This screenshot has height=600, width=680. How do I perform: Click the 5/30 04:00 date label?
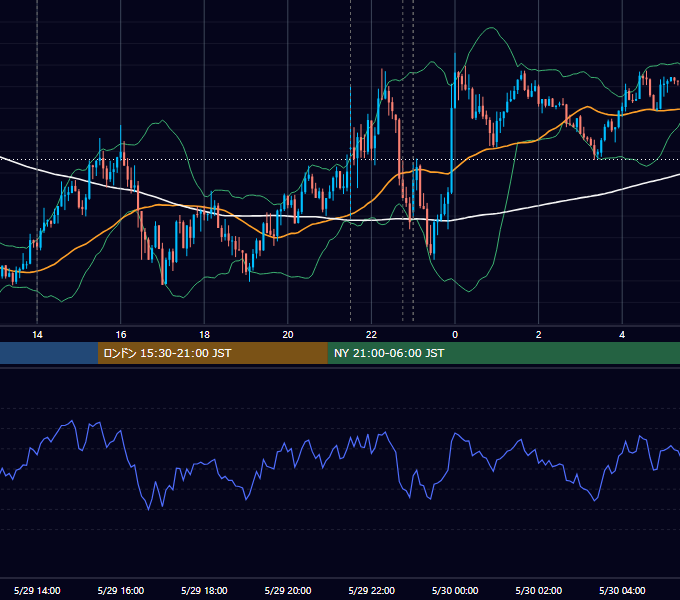pos(622,590)
